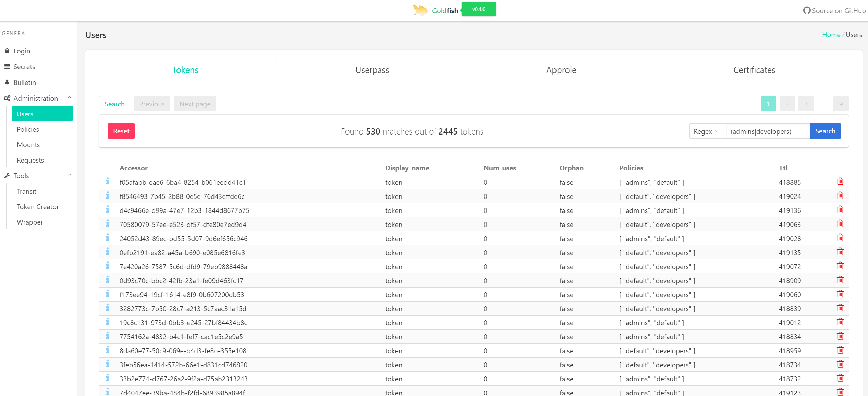Collapse the Tools sidebar section
Screen dimensions: 868x396
coord(70,175)
